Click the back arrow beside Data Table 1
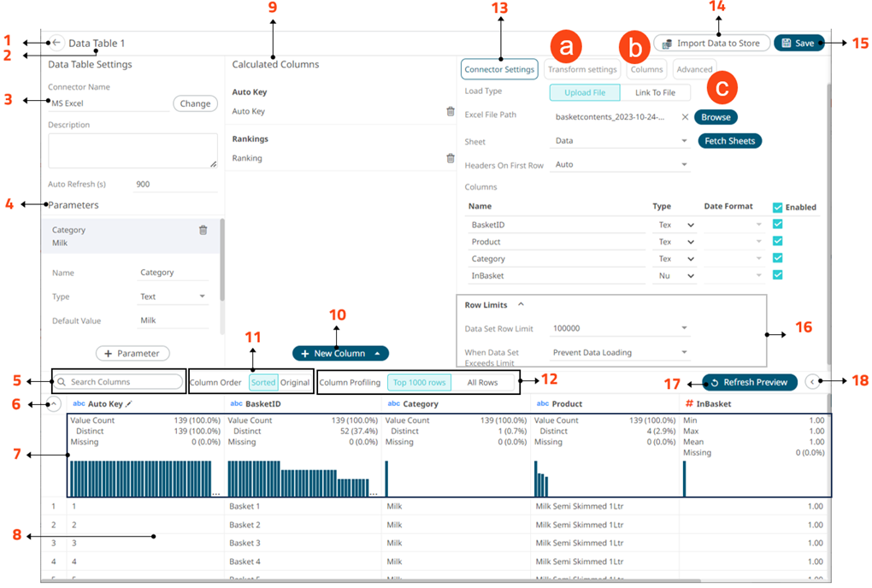Viewport: 872px width, 588px height. pos(56,43)
